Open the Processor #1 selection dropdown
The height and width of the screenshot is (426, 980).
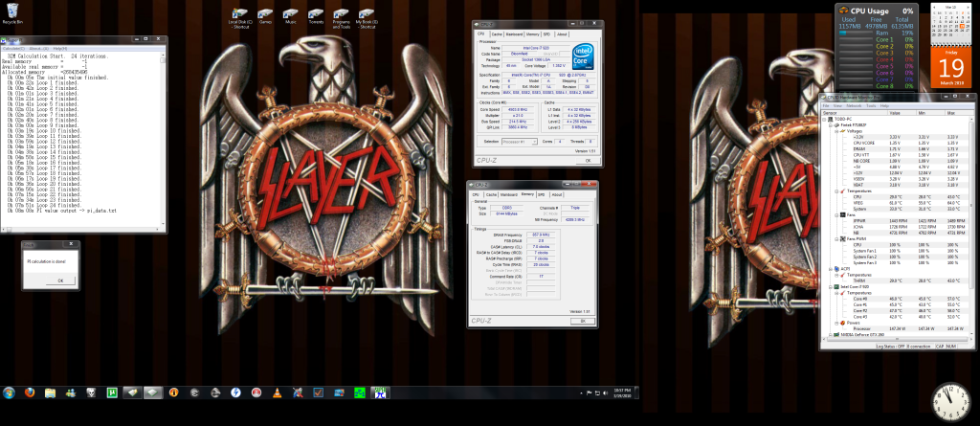520,142
